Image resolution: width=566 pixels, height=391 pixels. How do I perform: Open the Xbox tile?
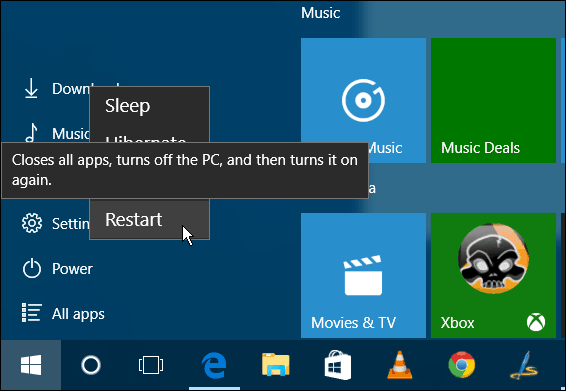[493, 275]
